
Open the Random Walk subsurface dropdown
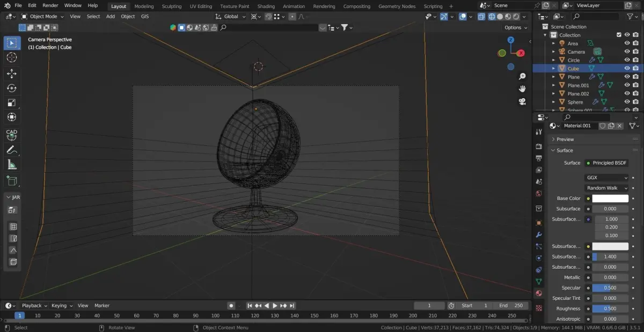point(606,188)
